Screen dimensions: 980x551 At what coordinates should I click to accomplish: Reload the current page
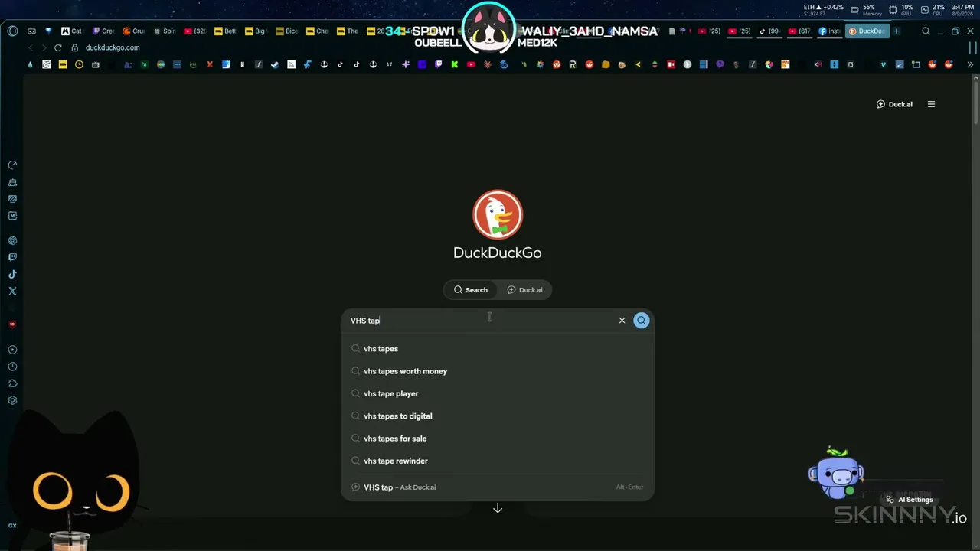57,47
